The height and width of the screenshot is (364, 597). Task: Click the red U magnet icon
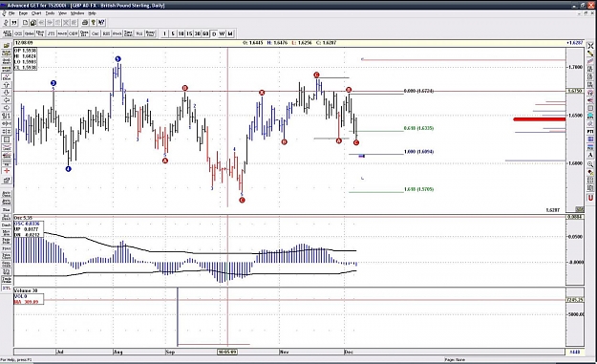click(590, 198)
